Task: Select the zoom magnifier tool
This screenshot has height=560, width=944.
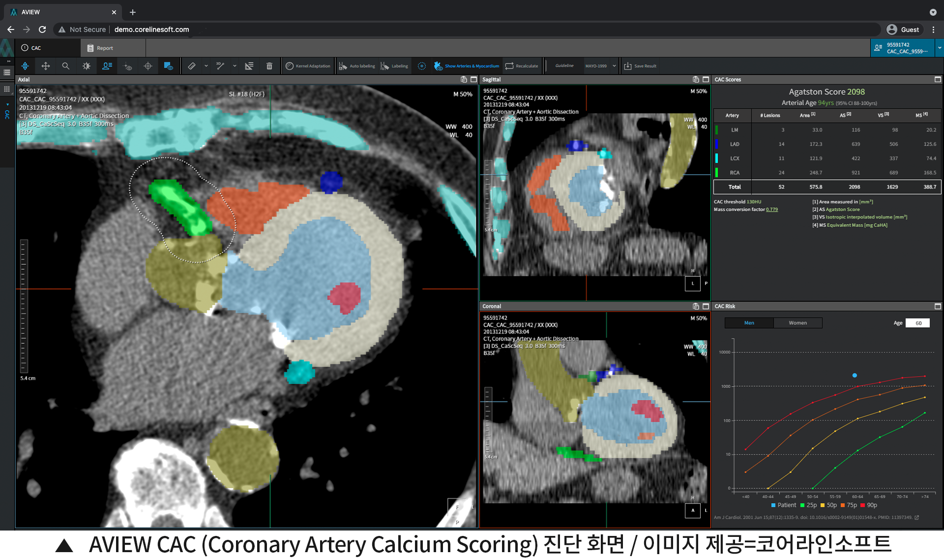Action: click(x=66, y=66)
